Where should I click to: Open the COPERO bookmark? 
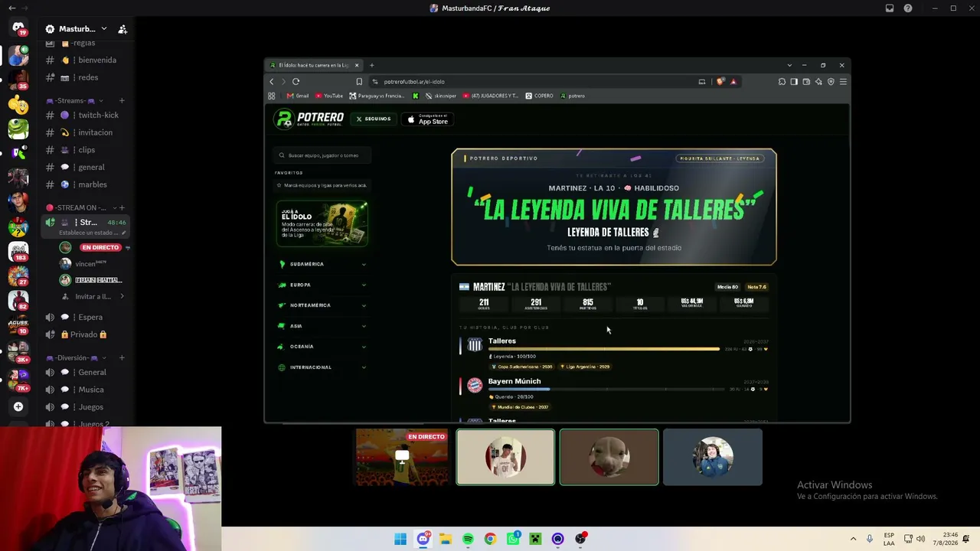[539, 96]
